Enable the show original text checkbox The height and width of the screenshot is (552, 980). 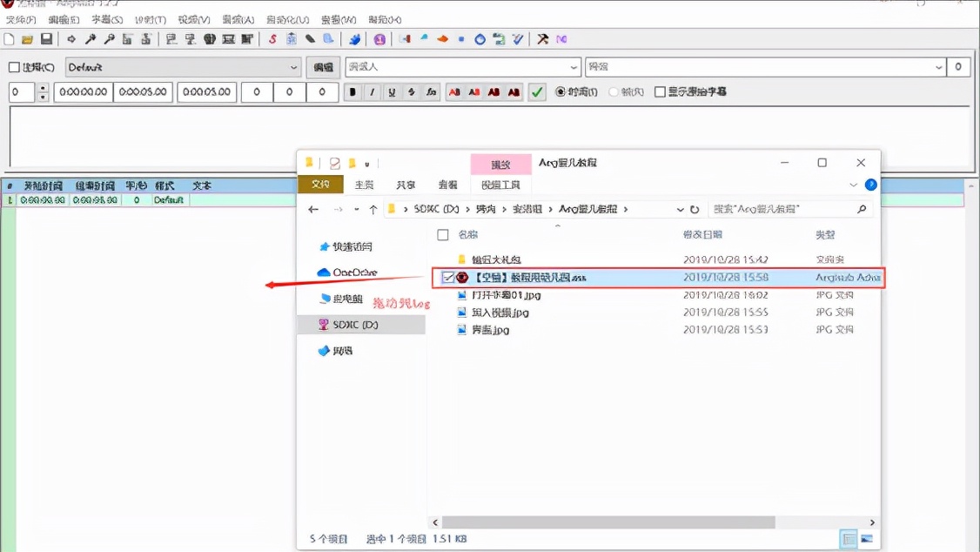[660, 92]
